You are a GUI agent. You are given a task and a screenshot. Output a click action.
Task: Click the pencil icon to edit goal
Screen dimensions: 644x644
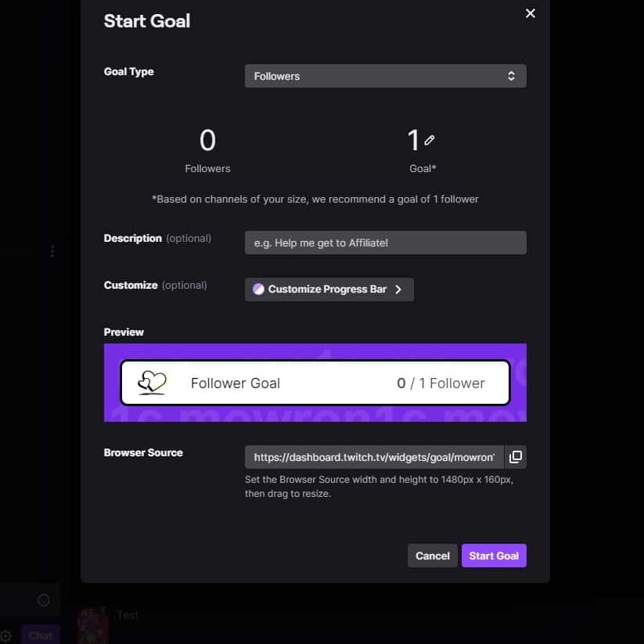pos(429,141)
